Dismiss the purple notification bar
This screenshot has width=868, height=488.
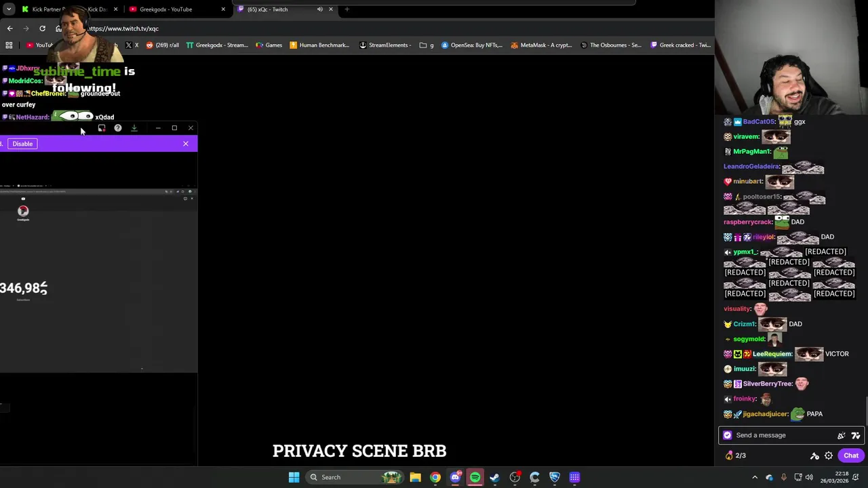[186, 144]
